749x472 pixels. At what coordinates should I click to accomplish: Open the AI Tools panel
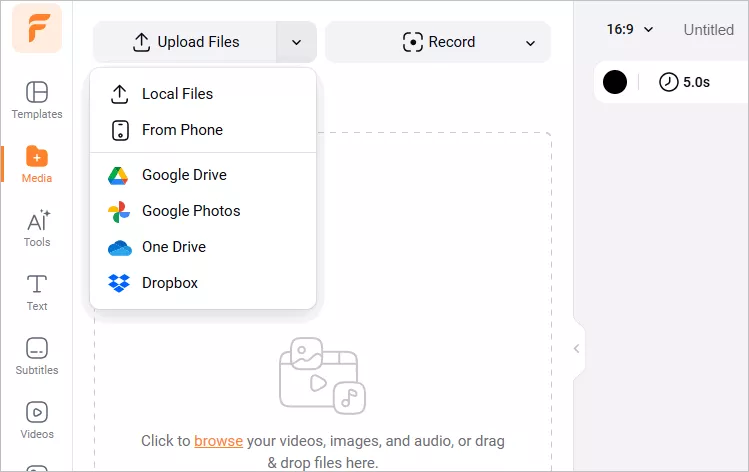37,228
